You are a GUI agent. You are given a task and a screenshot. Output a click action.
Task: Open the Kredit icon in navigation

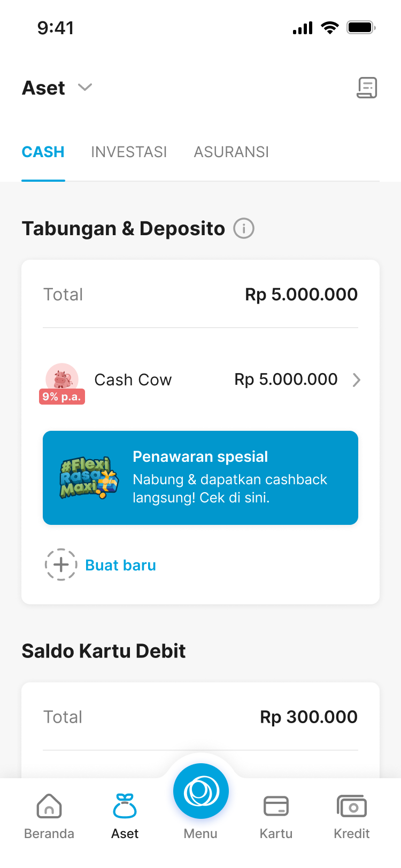351,806
